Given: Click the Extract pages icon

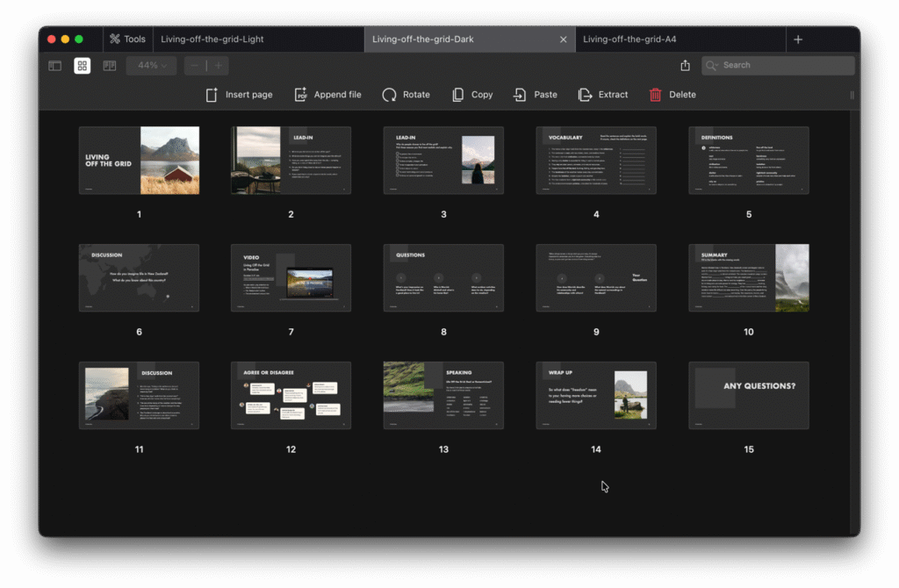Looking at the screenshot, I should coord(585,95).
